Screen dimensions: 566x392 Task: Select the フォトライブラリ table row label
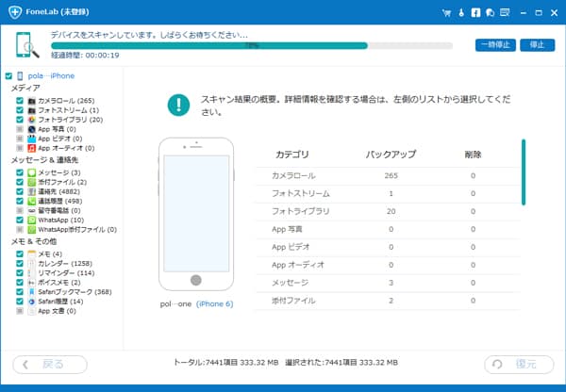pos(301,211)
